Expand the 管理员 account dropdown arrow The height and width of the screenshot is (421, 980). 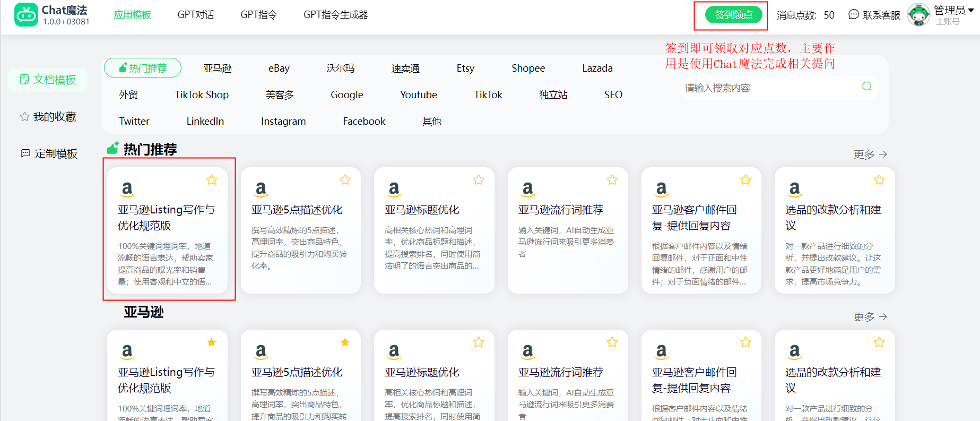point(971,10)
